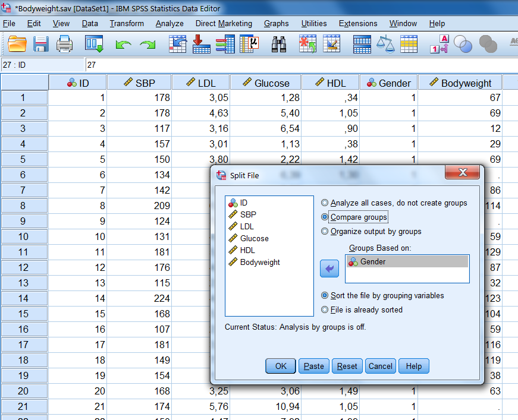518x420 pixels.
Task: Select 'Organize output by groups' option
Action: click(325, 232)
